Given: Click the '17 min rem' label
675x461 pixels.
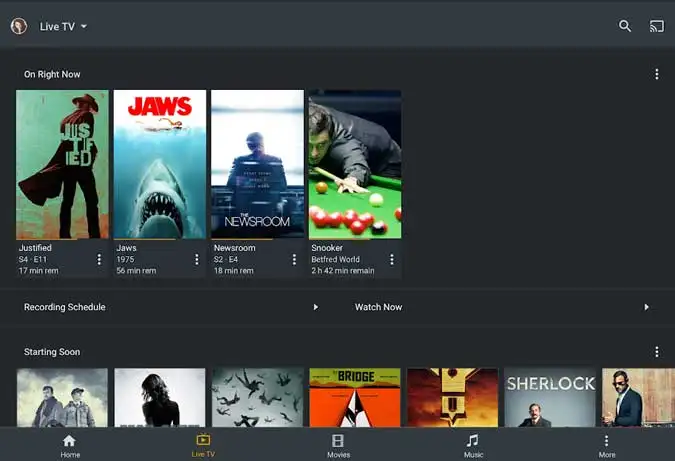Looking at the screenshot, I should 39,271.
